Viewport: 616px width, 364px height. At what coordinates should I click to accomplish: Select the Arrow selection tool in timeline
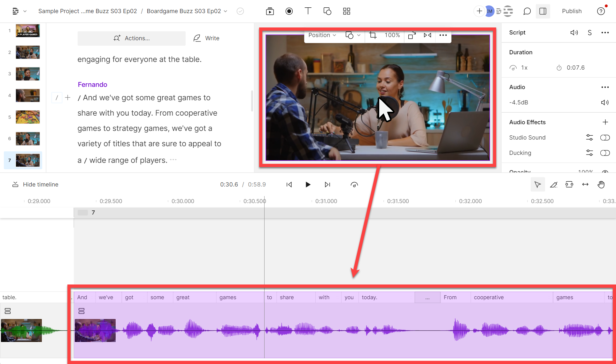[x=538, y=185]
